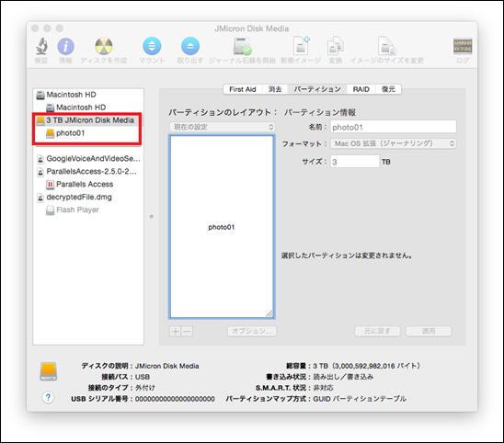The height and width of the screenshot is (443, 504).
Task: Click the Burn disc toolbar icon
Action: pyautogui.click(x=104, y=46)
